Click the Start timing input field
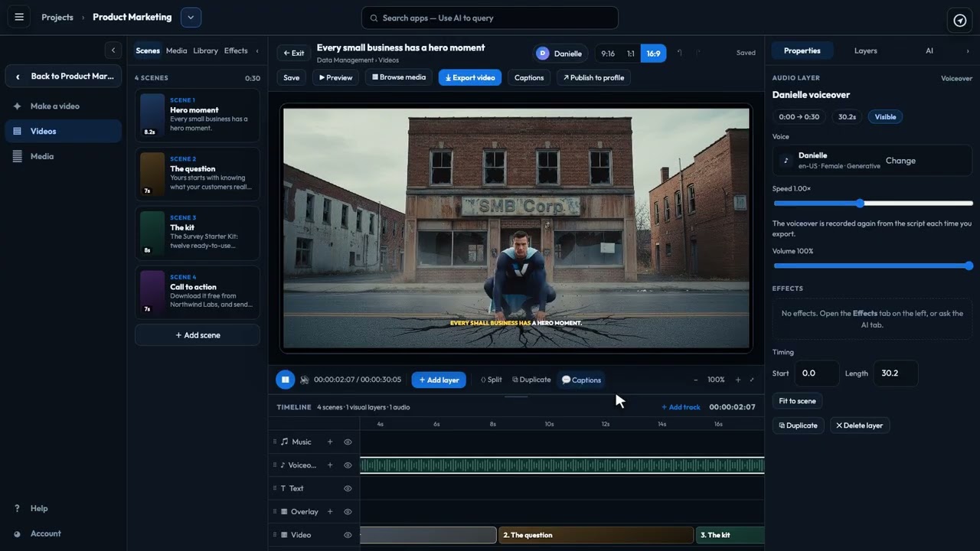 816,373
